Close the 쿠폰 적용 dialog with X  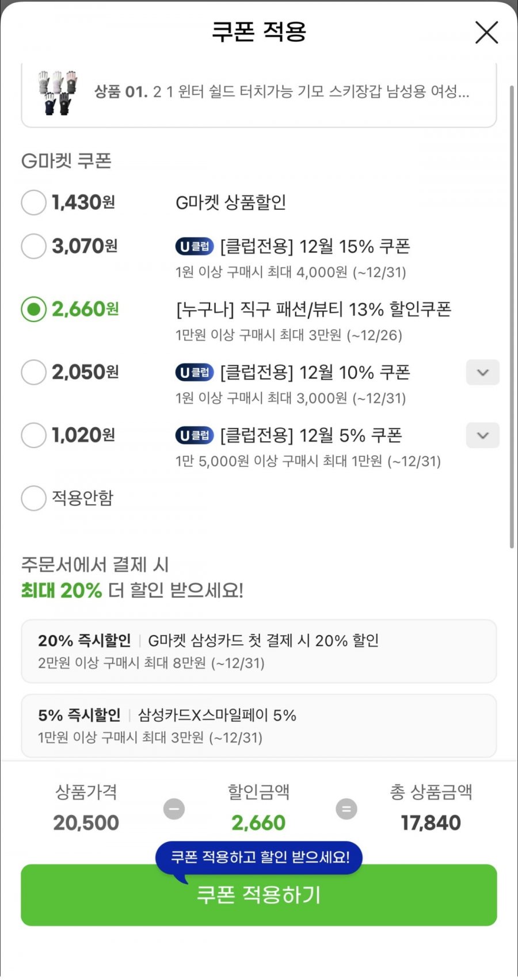[x=486, y=33]
